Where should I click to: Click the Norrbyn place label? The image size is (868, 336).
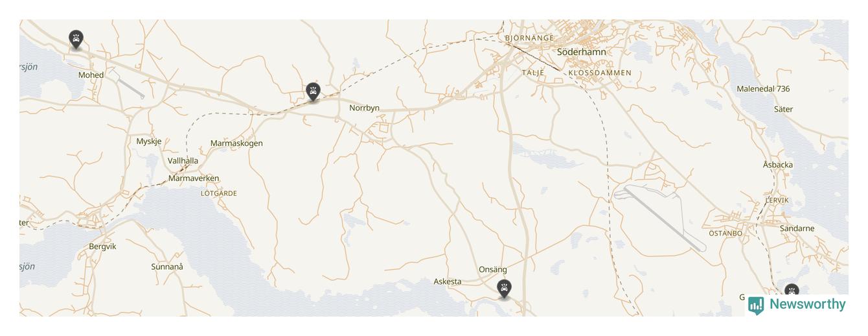point(364,108)
